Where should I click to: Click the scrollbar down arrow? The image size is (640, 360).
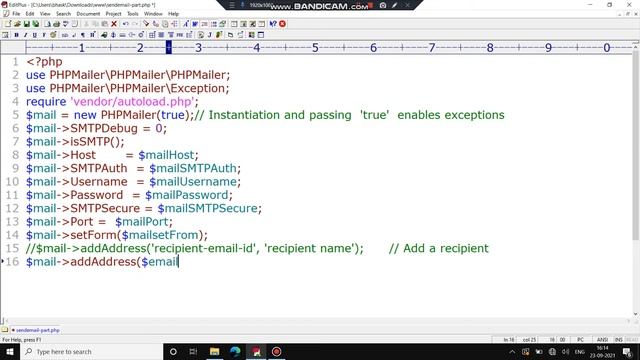(x=636, y=314)
